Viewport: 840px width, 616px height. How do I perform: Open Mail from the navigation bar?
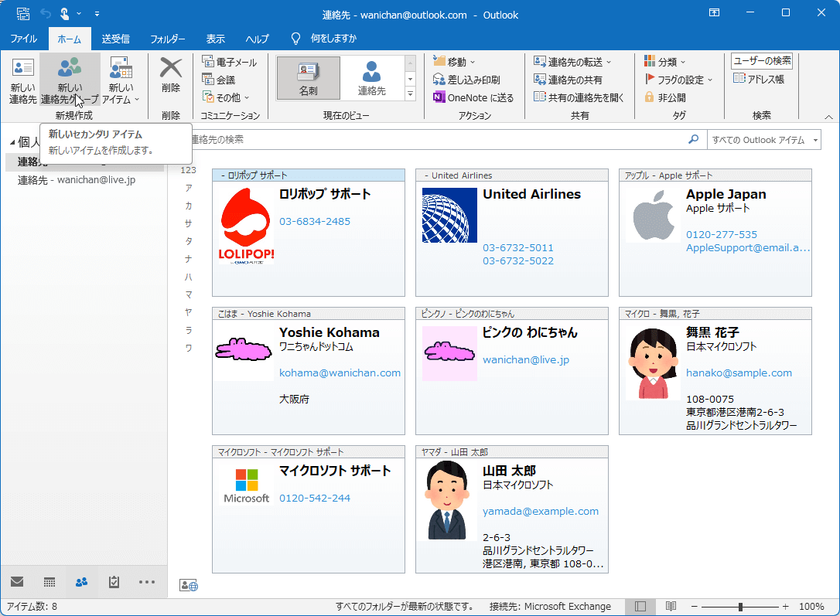[x=17, y=581]
